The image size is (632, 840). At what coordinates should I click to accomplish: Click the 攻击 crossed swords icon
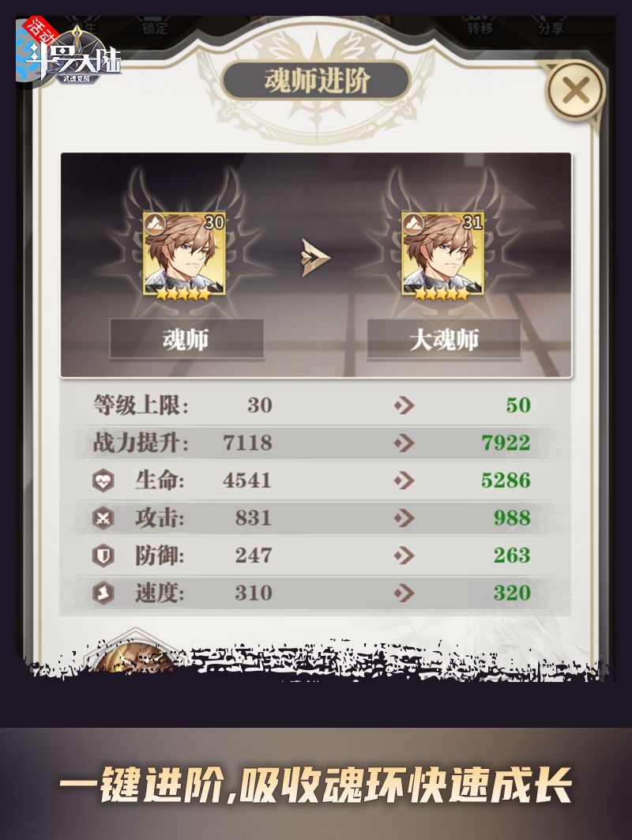coord(103,518)
